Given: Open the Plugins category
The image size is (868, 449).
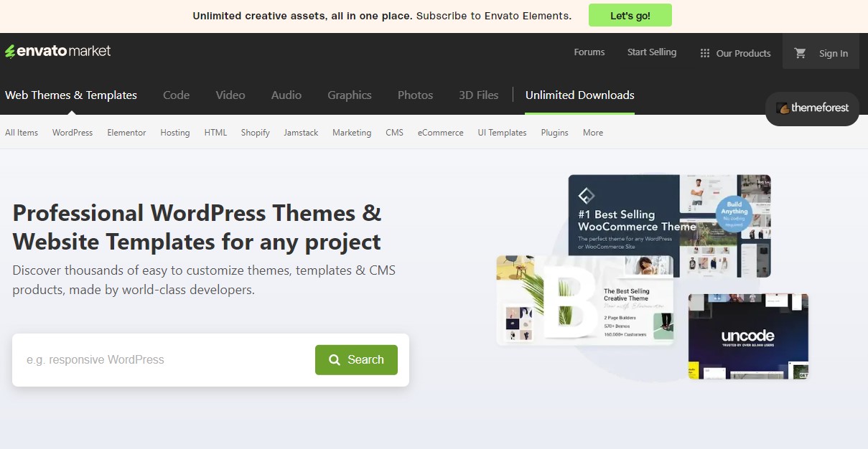Looking at the screenshot, I should click(x=555, y=133).
